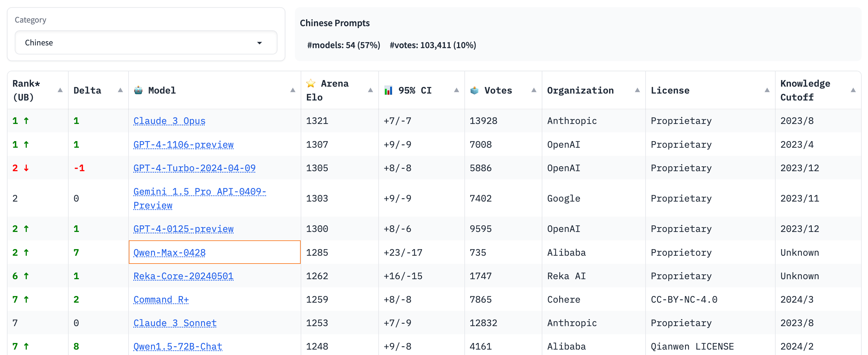This screenshot has width=868, height=355.
Task: Click the Rank* (UB) header label
Action: pos(26,90)
